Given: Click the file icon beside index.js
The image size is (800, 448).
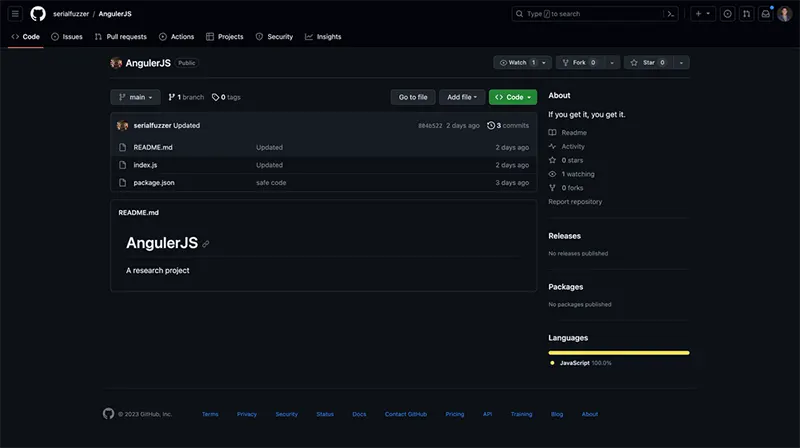Looking at the screenshot, I should tap(122, 165).
